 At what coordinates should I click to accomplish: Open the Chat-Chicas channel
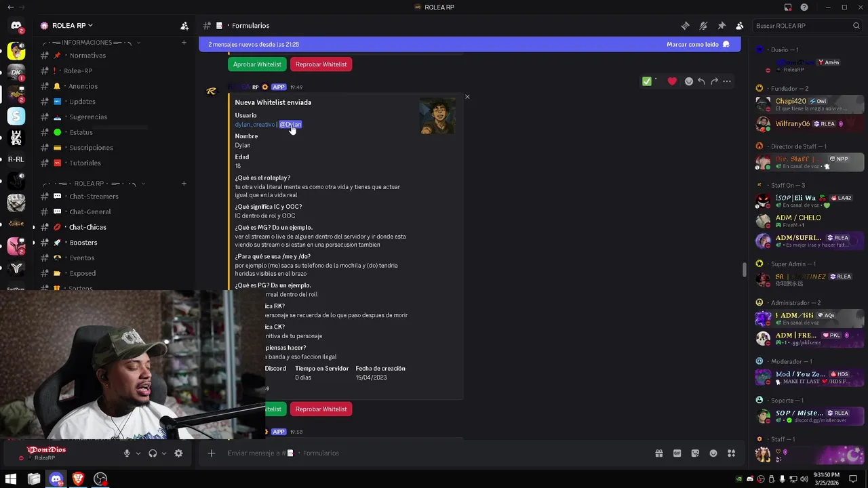(x=87, y=227)
